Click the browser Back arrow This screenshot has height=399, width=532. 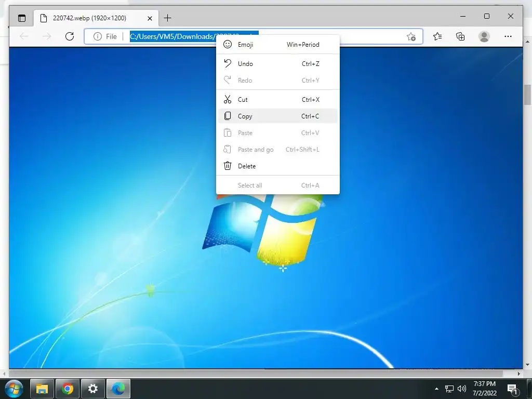click(x=24, y=36)
